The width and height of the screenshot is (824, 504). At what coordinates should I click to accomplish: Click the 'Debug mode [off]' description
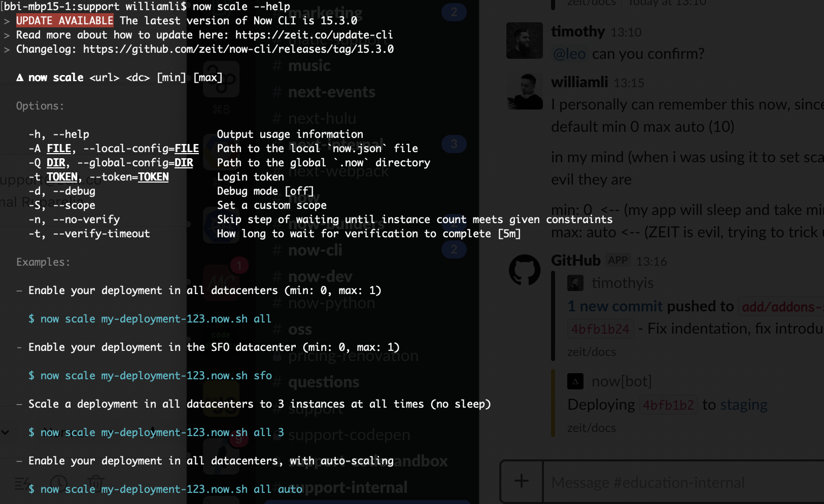click(x=265, y=191)
